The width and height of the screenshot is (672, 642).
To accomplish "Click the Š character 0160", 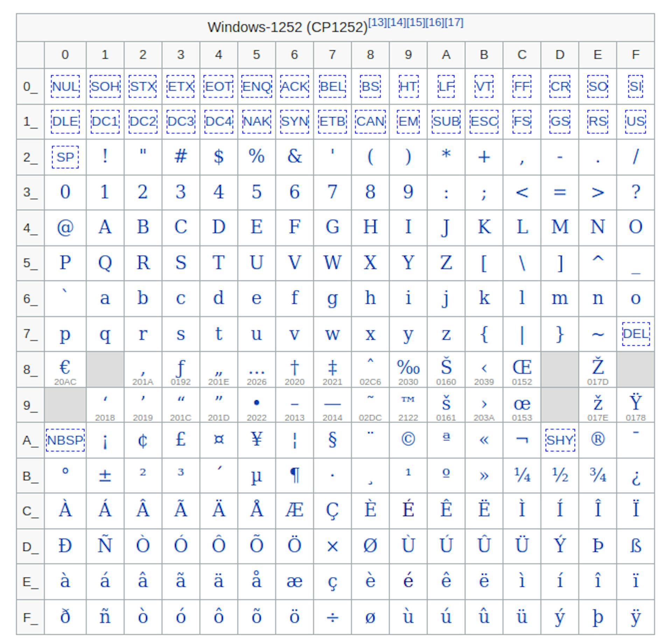I will (x=446, y=366).
